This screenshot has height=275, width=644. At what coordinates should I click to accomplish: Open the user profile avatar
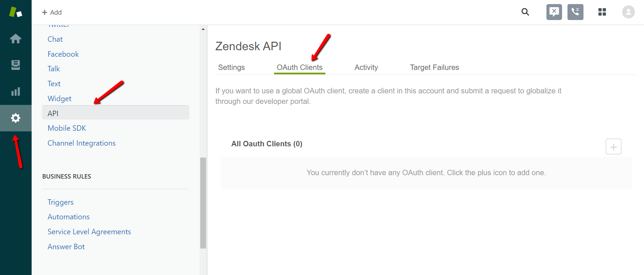coord(628,12)
